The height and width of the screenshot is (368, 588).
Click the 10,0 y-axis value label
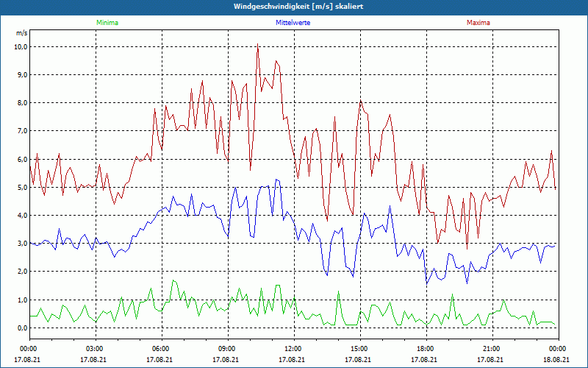pyautogui.click(x=21, y=46)
